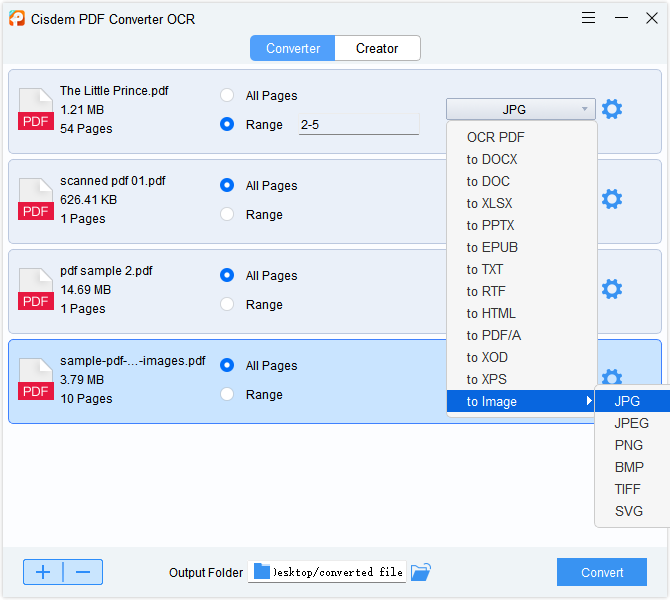Screen dimensions: 670x600
Task: Select Range for sample-pdf images file
Action: click(227, 394)
